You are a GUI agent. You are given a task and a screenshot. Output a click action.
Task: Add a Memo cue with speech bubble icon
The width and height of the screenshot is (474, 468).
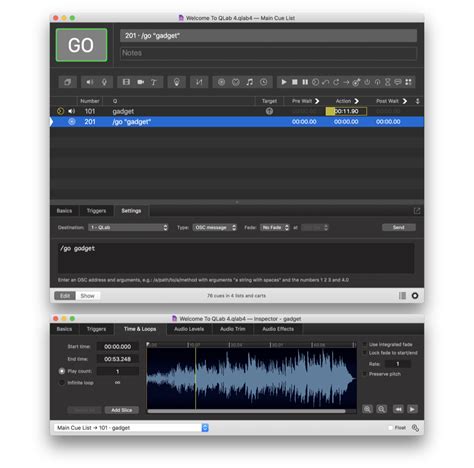[x=398, y=82]
